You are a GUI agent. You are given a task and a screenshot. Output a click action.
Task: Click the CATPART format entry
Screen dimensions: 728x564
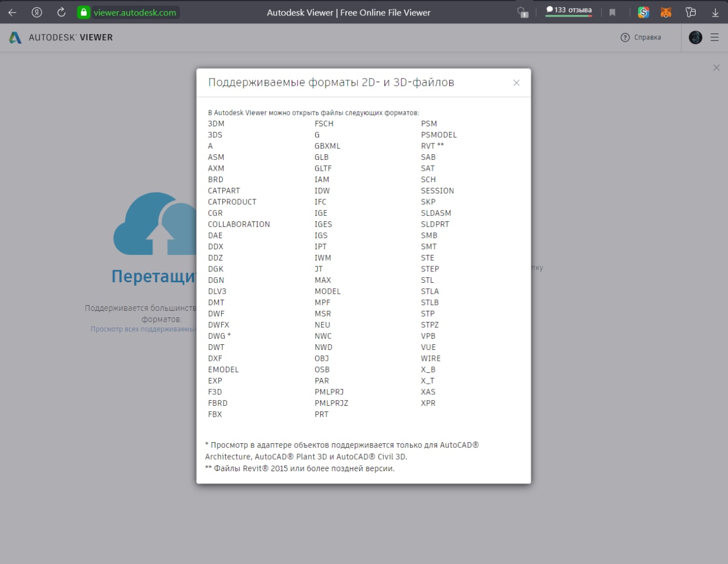[x=224, y=191]
